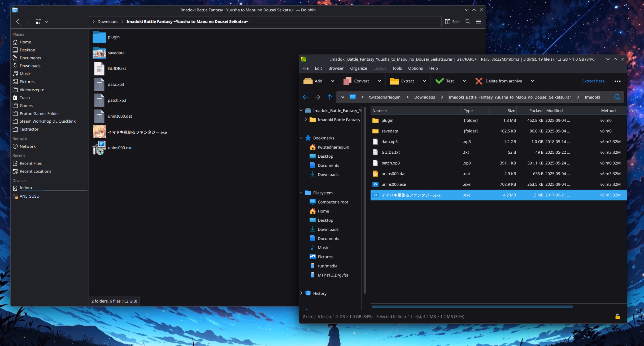The width and height of the screenshot is (644, 346).
Task: Click the Add to archive icon
Action: pos(308,81)
